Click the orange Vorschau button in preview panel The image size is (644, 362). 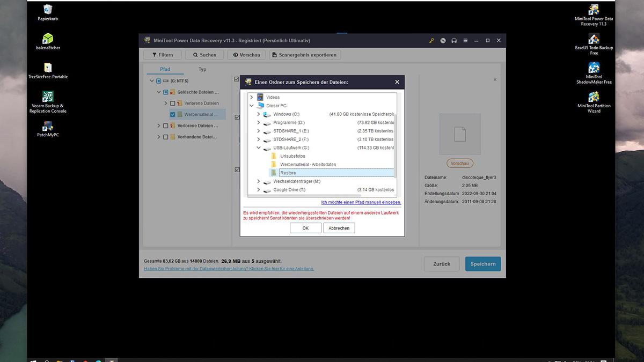(x=460, y=163)
